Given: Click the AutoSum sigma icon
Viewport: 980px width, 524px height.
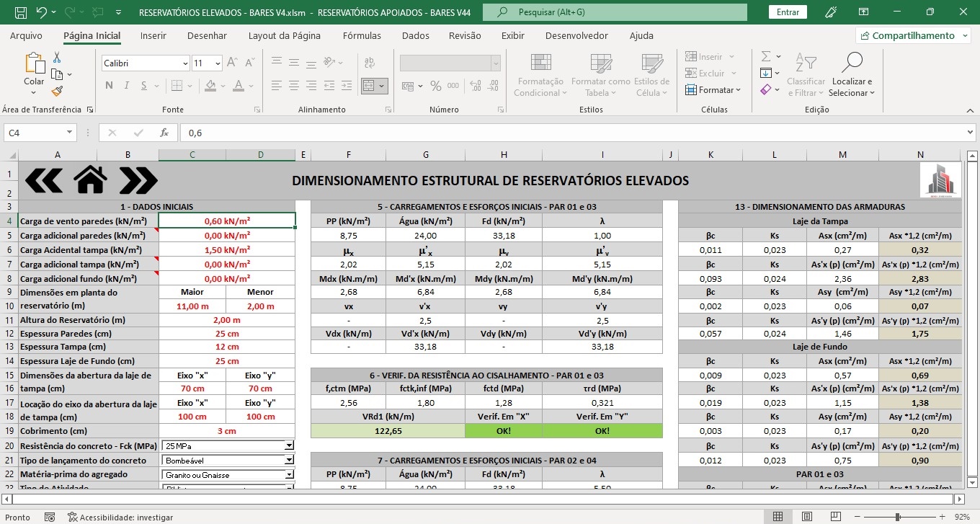Looking at the screenshot, I should click(766, 56).
